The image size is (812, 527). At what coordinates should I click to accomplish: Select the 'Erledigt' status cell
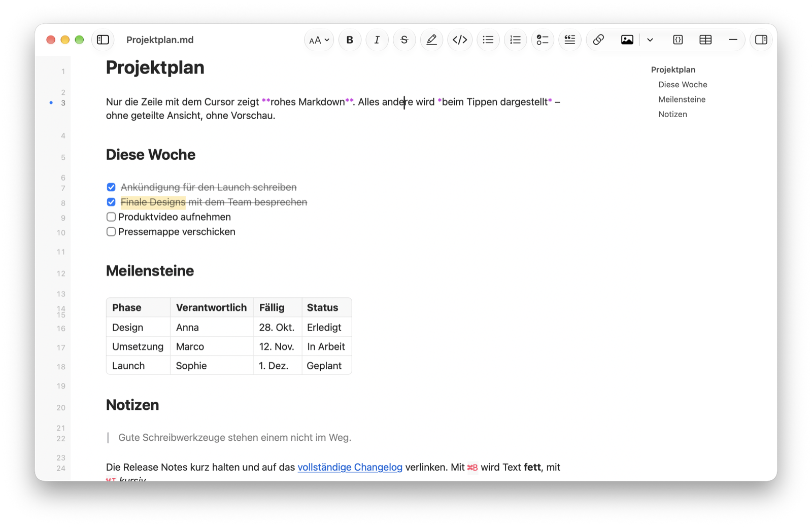coord(327,327)
